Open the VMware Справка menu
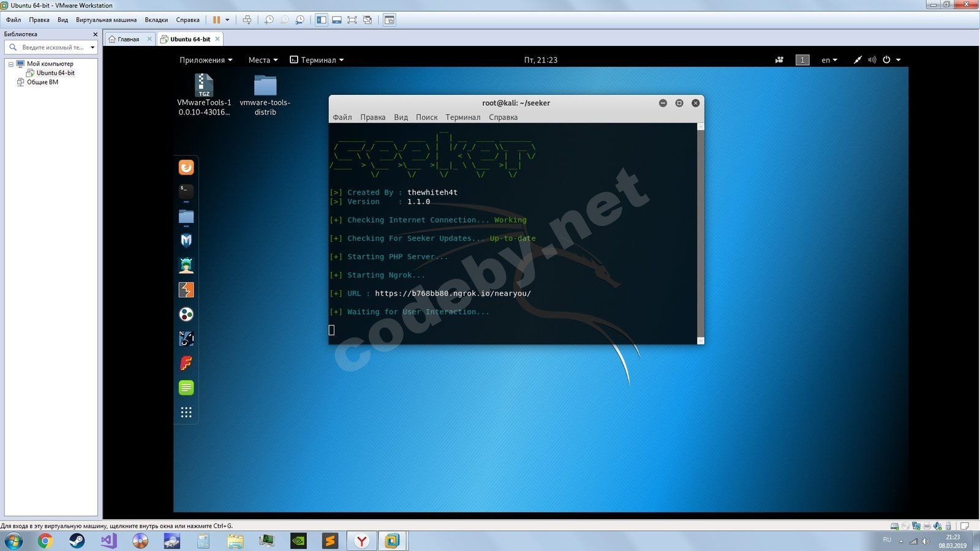980x551 pixels. [x=188, y=20]
